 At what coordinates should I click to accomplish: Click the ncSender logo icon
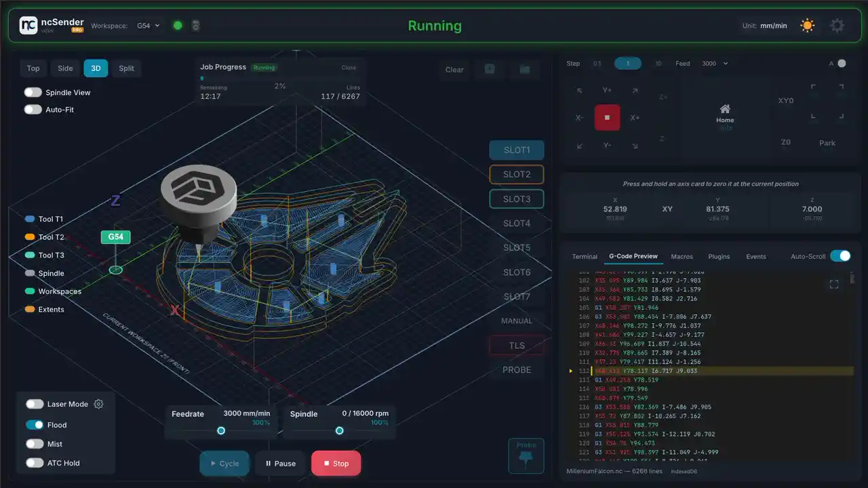pyautogui.click(x=28, y=26)
